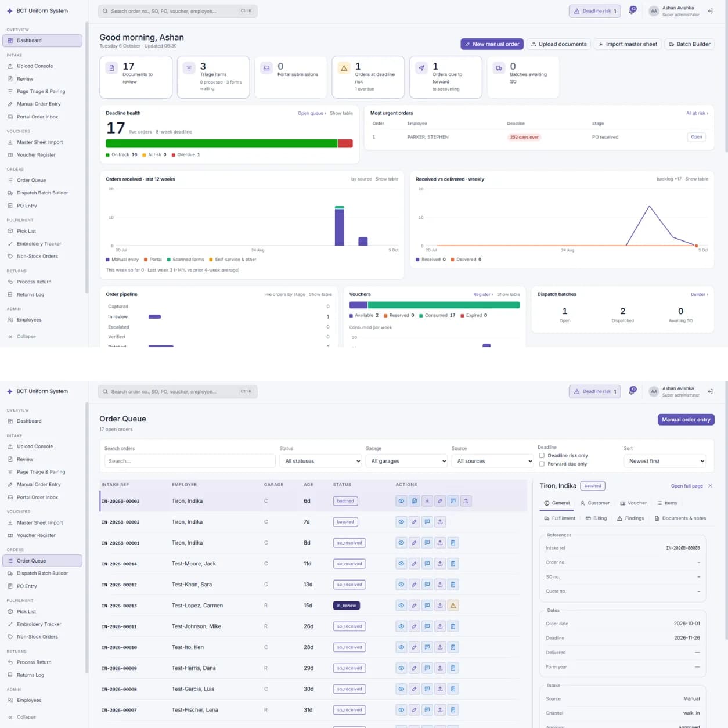Viewport: 728px width, 728px height.
Task: Click New manual order button
Action: [x=492, y=44]
